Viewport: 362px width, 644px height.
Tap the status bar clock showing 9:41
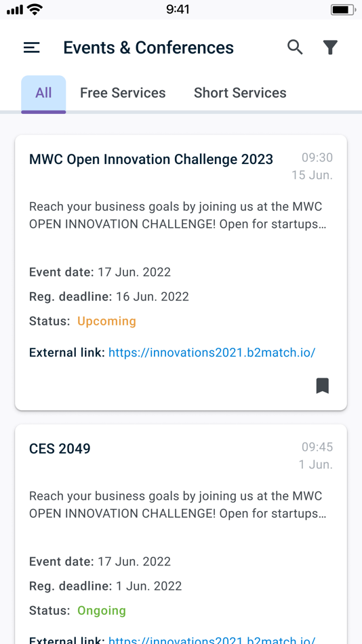pyautogui.click(x=178, y=9)
